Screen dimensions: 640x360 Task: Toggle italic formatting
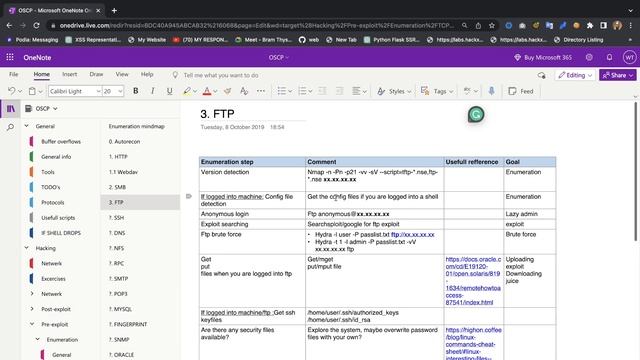coord(153,91)
